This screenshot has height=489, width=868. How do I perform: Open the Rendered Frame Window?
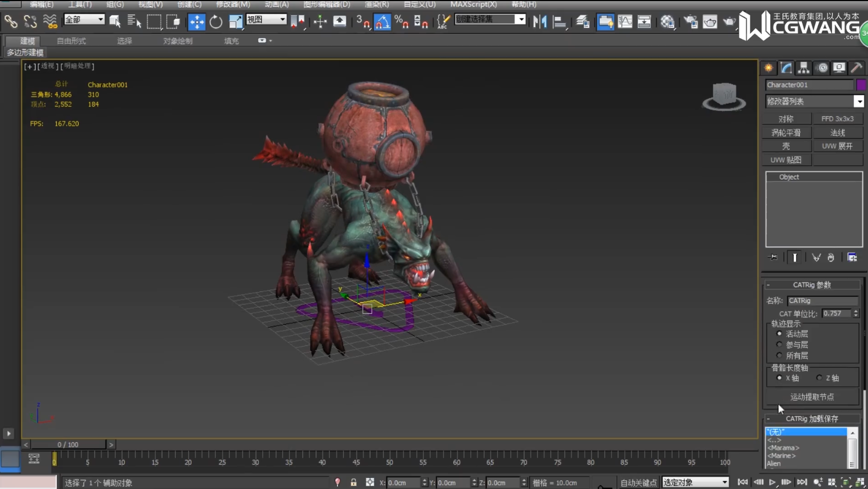click(x=710, y=21)
